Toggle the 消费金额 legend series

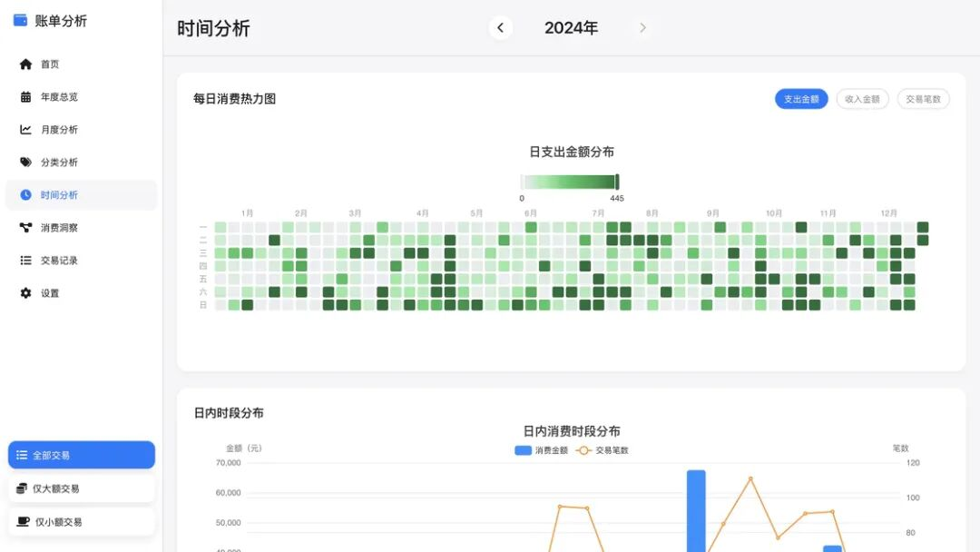coord(541,450)
